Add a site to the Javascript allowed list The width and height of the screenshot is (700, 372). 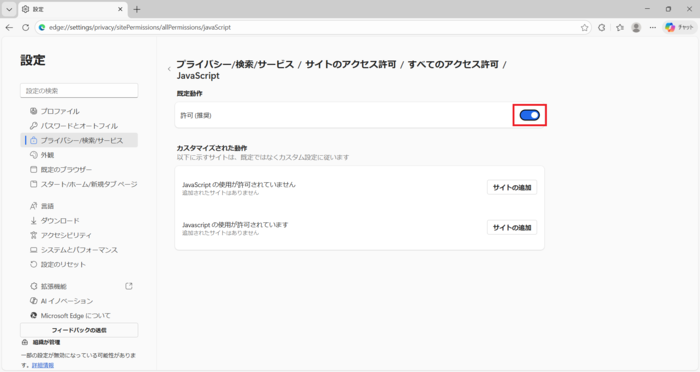point(512,227)
